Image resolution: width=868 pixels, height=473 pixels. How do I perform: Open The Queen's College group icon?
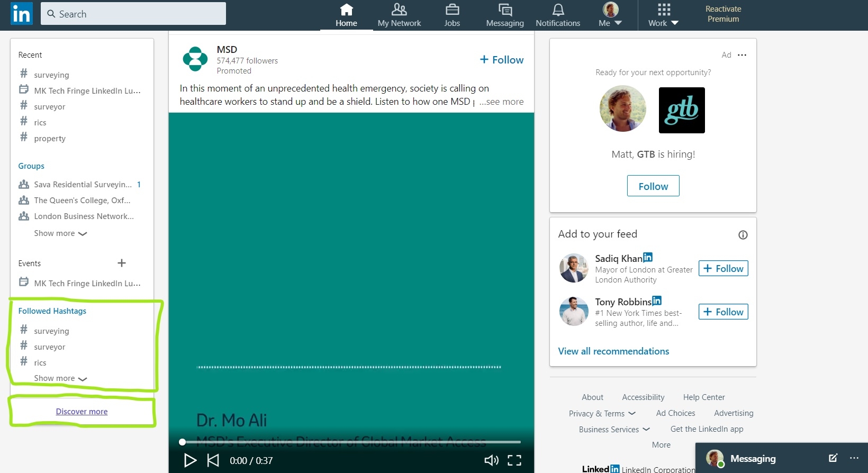(x=24, y=200)
